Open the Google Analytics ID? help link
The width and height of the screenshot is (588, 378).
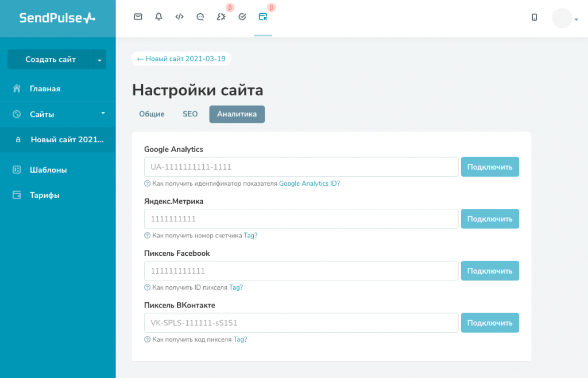coord(310,184)
